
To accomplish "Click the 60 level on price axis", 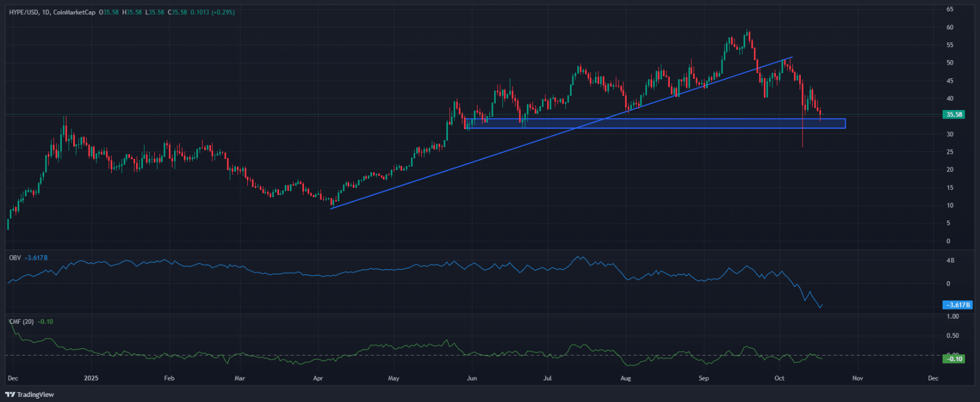I will coord(949,27).
